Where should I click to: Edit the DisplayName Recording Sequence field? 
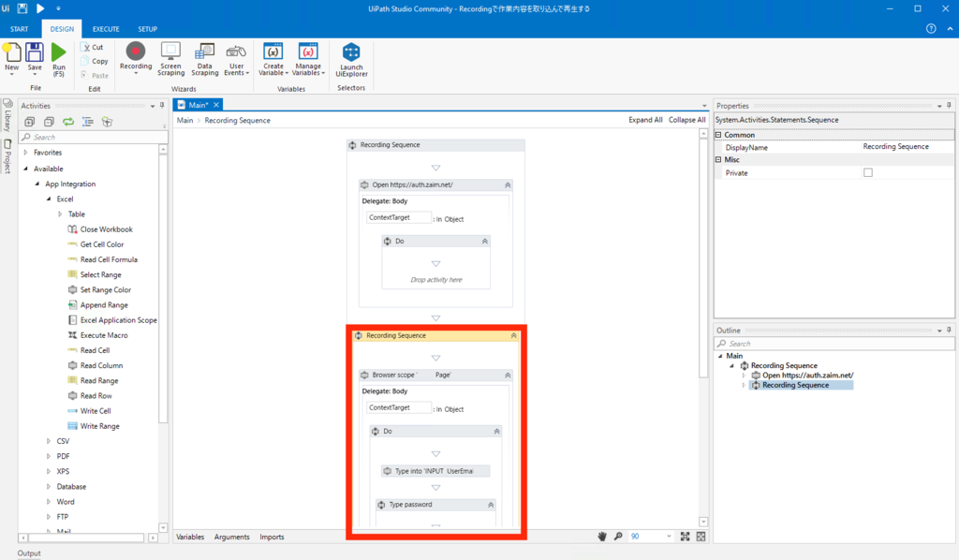pos(907,147)
